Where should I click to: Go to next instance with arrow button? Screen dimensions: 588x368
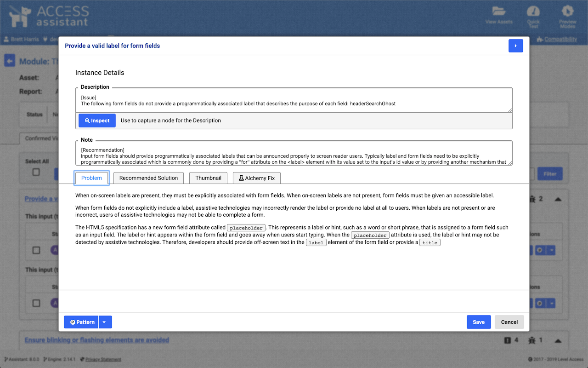515,46
